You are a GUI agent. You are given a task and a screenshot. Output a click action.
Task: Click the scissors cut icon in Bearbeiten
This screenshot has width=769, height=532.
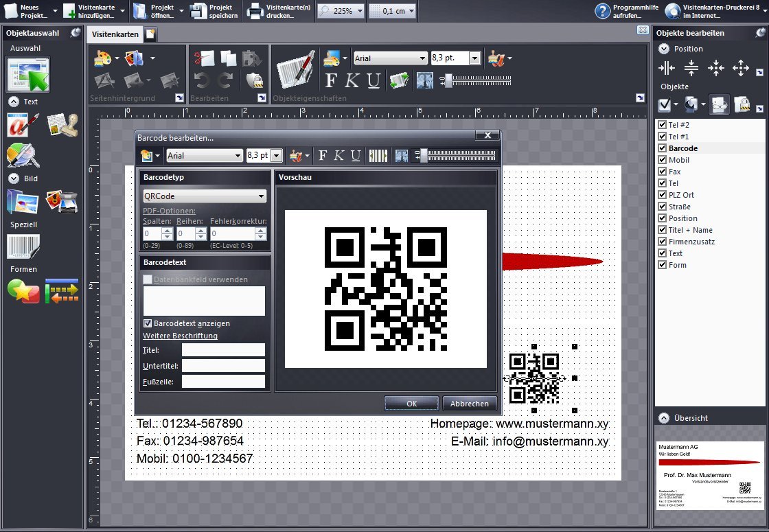(x=204, y=58)
